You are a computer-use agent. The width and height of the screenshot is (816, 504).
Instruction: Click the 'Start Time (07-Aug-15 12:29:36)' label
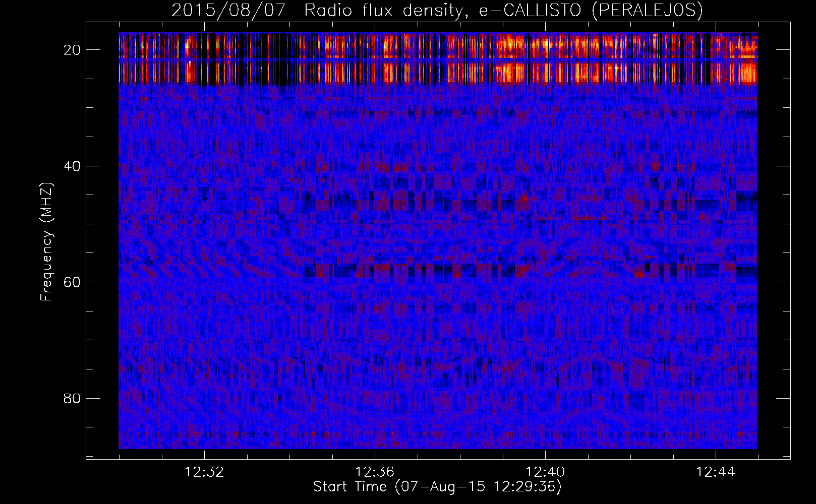[x=437, y=487]
